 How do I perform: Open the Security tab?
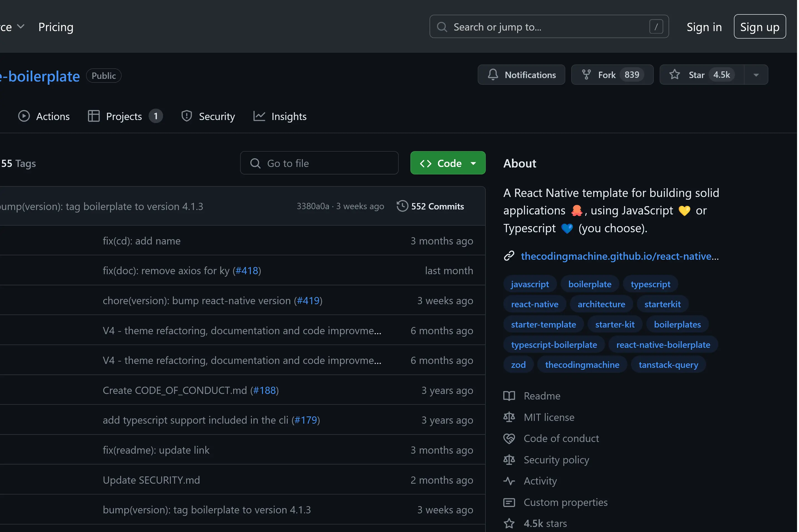tap(208, 116)
